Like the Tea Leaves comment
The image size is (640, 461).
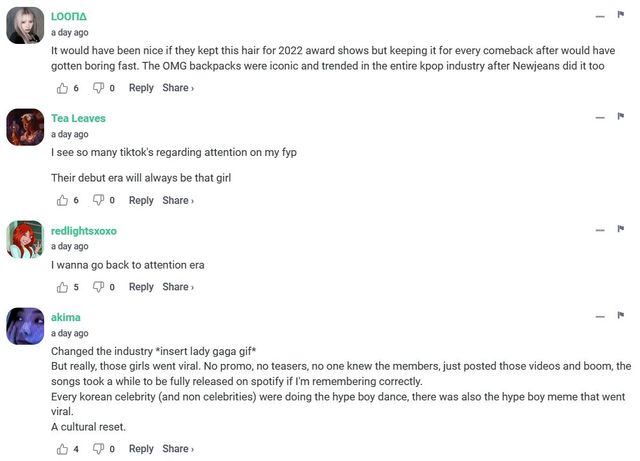coord(62,200)
